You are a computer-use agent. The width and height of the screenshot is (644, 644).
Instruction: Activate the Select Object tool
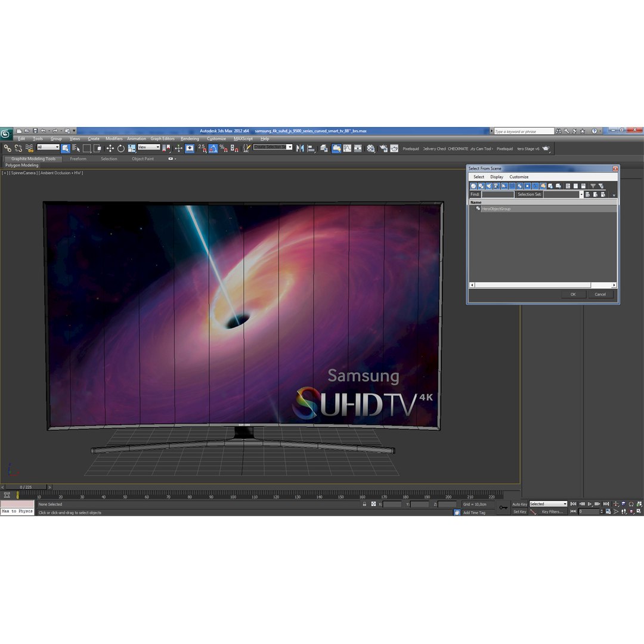tap(66, 148)
